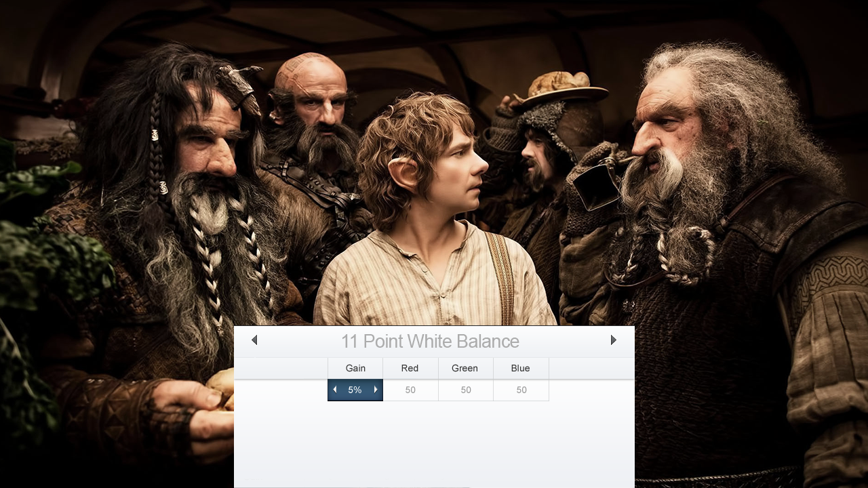868x488 pixels.
Task: Select the Green value field showing 50
Action: (x=465, y=390)
